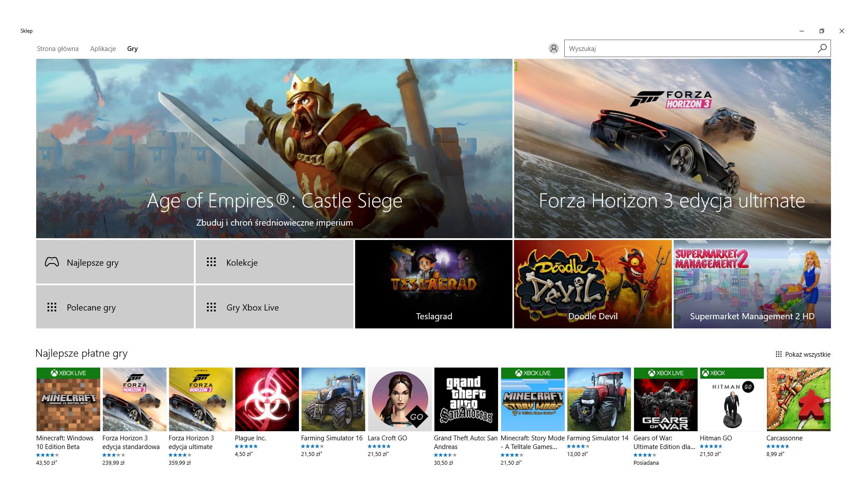Viewport: 868px width, 500px height.
Task: Open the Minecraft Story Mode icon
Action: coord(533,399)
